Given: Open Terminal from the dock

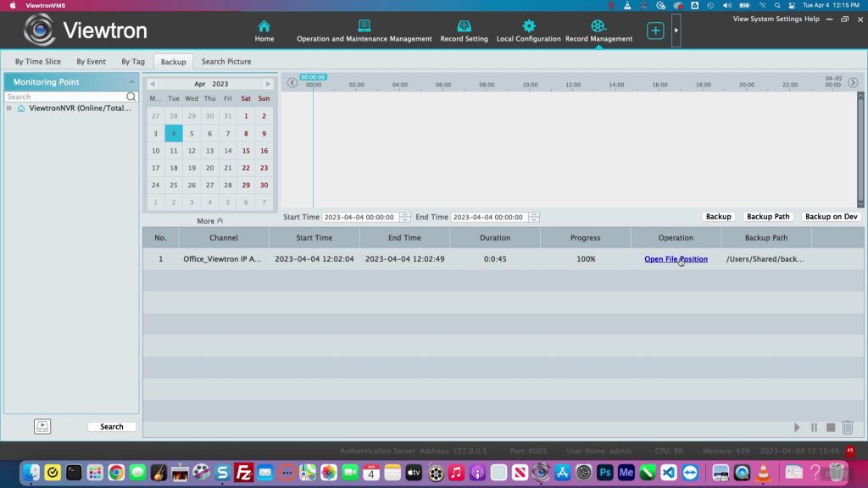Looking at the screenshot, I should click(74, 473).
